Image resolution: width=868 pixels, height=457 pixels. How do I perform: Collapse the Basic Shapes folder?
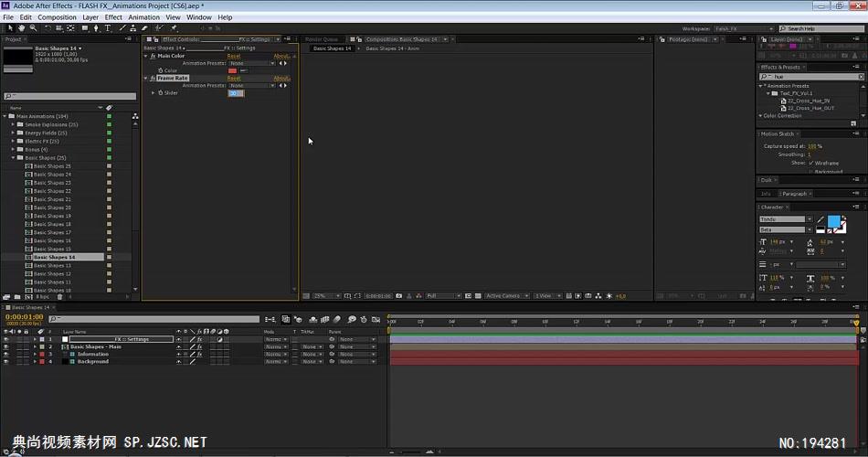click(14, 158)
